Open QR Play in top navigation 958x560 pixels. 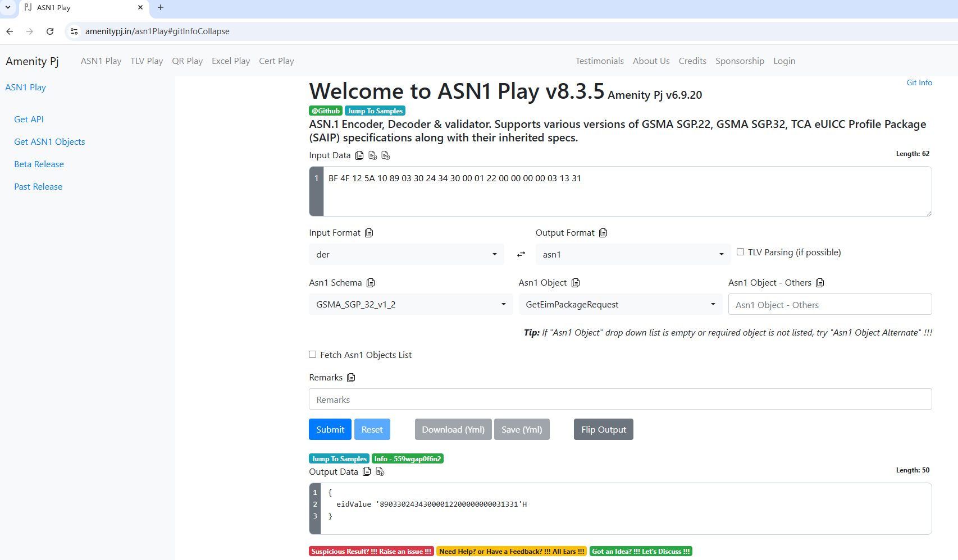point(188,61)
